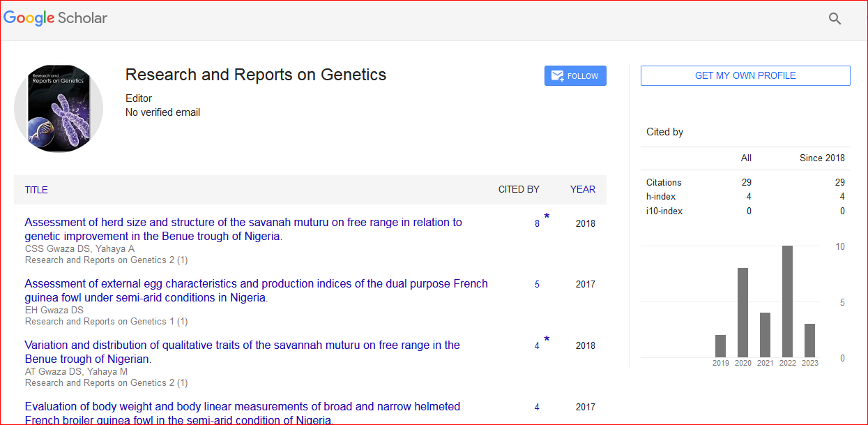
Task: Click Get My Own Profile button
Action: [745, 75]
